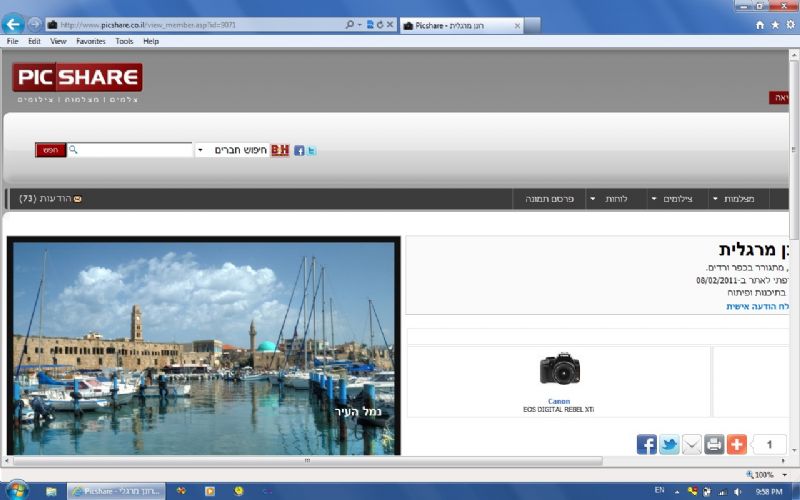This screenshot has width=800, height=500.
Task: Open the IE favorites star icon
Action: click(775, 24)
